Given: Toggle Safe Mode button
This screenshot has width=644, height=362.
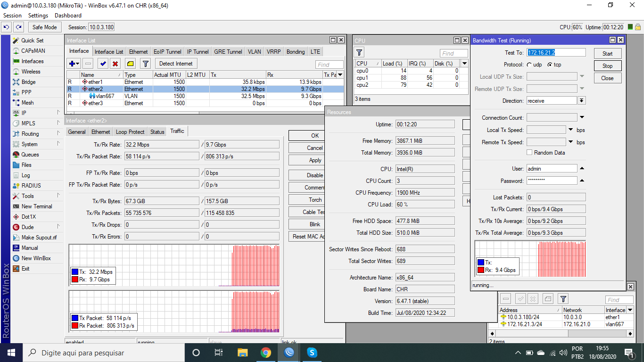Looking at the screenshot, I should coord(45,27).
